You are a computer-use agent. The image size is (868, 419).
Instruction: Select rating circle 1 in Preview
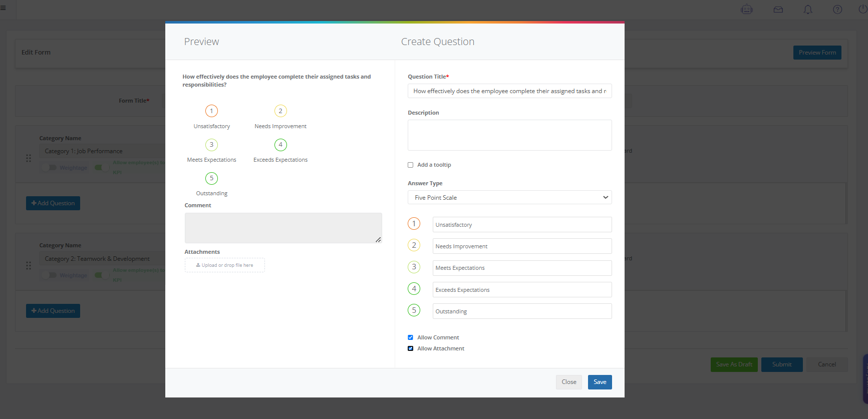(x=211, y=111)
